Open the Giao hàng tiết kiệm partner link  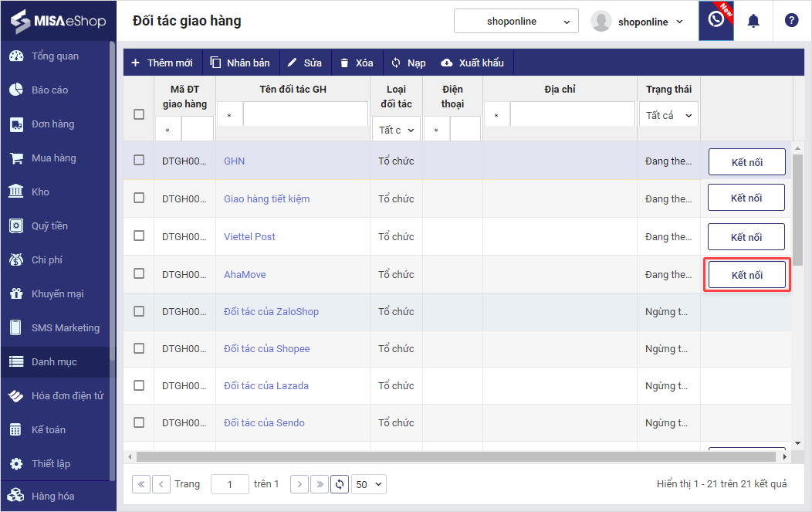266,198
